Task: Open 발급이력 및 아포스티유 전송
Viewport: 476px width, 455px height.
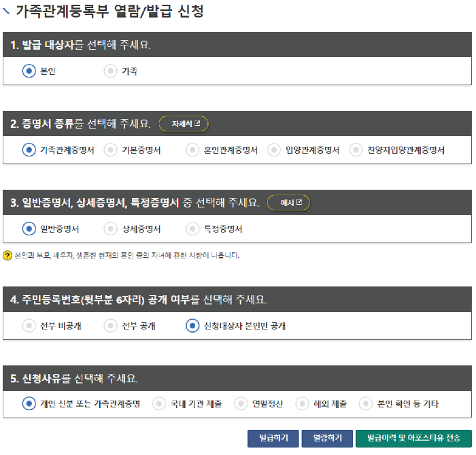Action: point(413,438)
